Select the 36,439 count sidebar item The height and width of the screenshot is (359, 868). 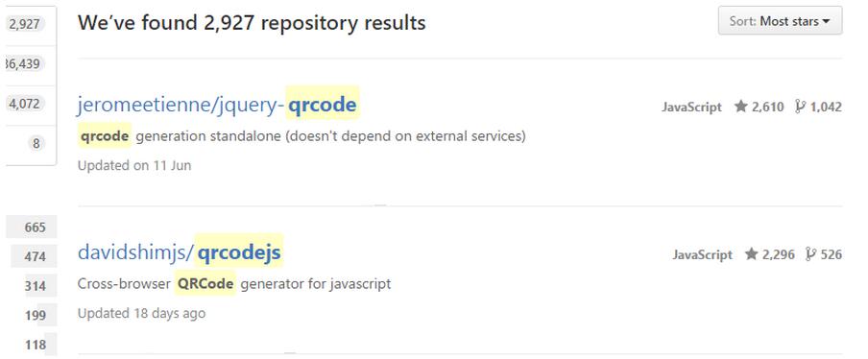[x=23, y=64]
